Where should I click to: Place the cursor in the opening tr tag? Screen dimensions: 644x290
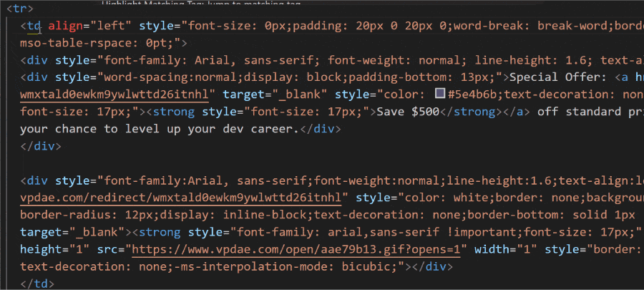coord(20,9)
